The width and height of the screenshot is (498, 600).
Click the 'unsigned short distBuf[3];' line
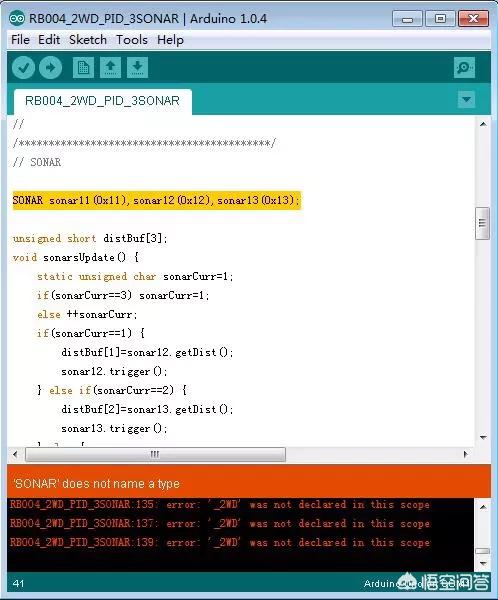click(x=90, y=238)
